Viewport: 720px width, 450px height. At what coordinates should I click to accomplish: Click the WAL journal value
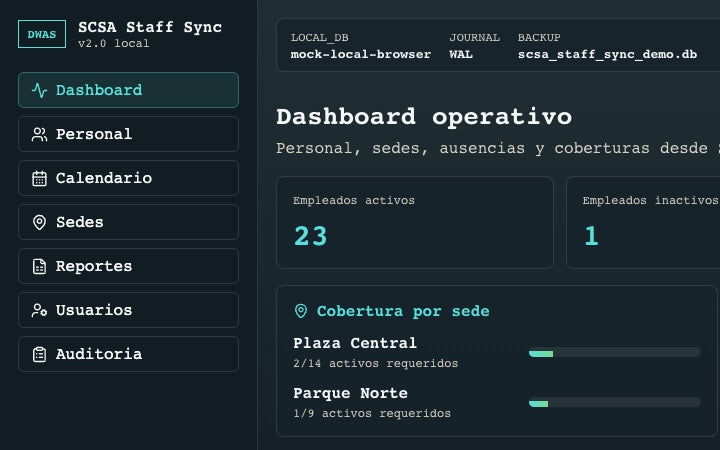[x=461, y=54]
